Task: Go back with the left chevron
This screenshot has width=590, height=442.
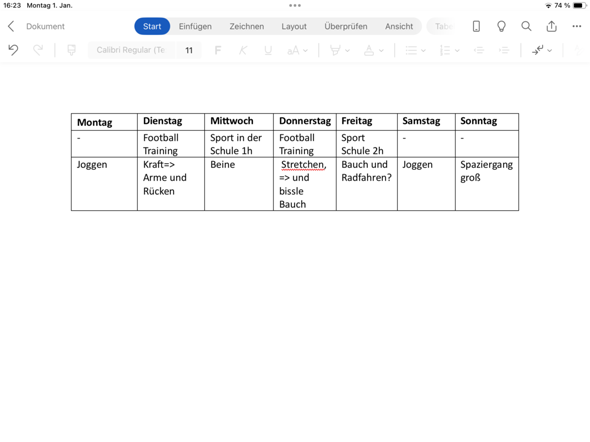Action: coord(11,26)
